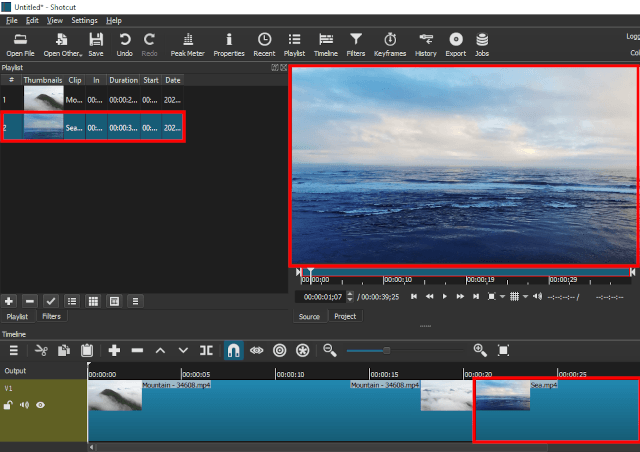640x452 pixels.
Task: Click the Start column header
Action: coord(151,80)
